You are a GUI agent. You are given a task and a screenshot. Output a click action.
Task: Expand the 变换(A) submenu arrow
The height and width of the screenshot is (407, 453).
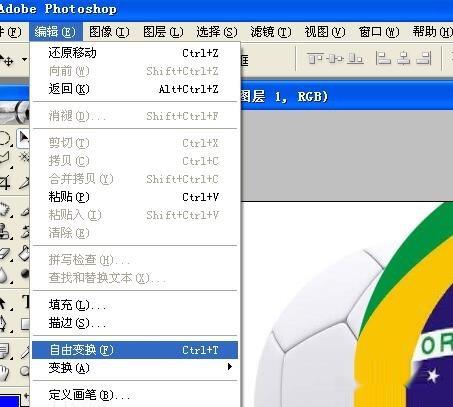click(229, 367)
